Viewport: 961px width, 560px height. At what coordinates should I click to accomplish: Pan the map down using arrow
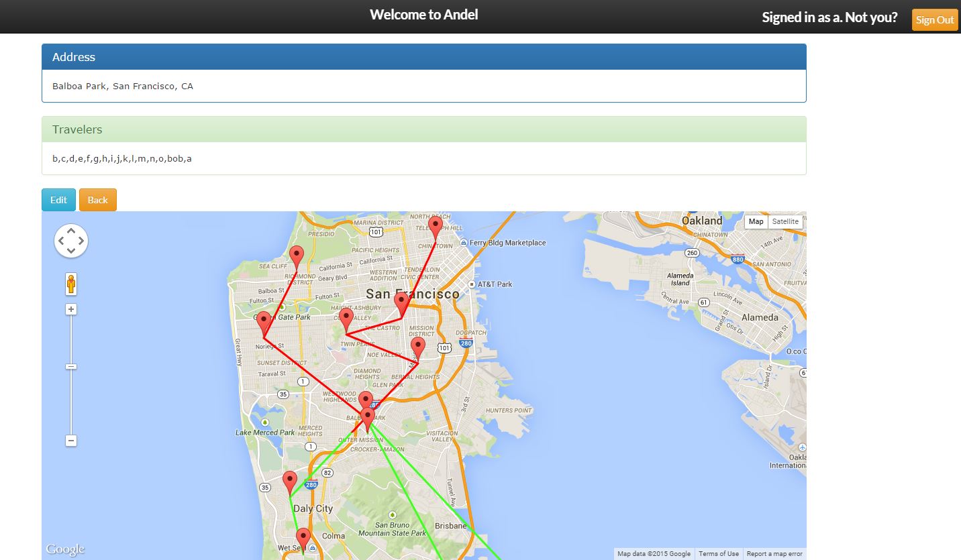(71, 251)
